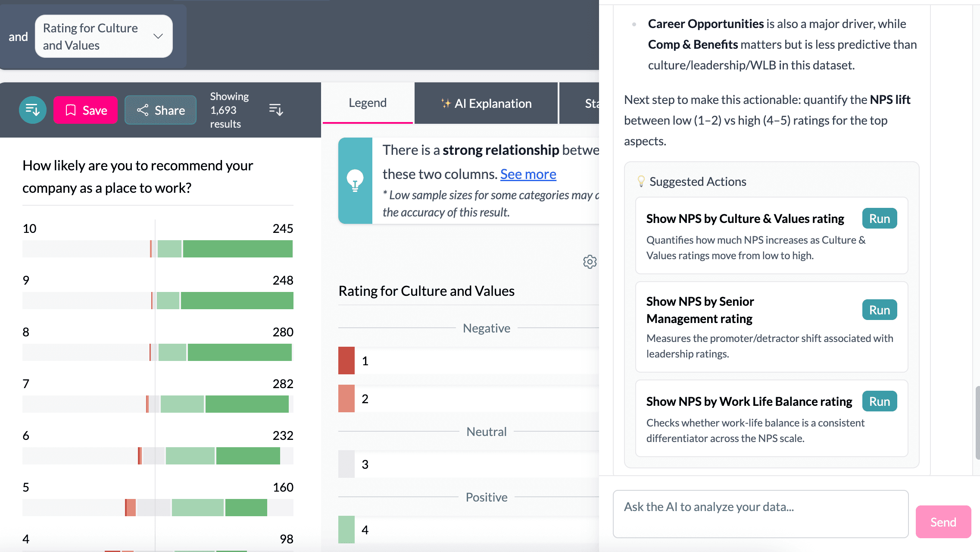The width and height of the screenshot is (980, 552).
Task: Click the share network icon
Action: 143,110
